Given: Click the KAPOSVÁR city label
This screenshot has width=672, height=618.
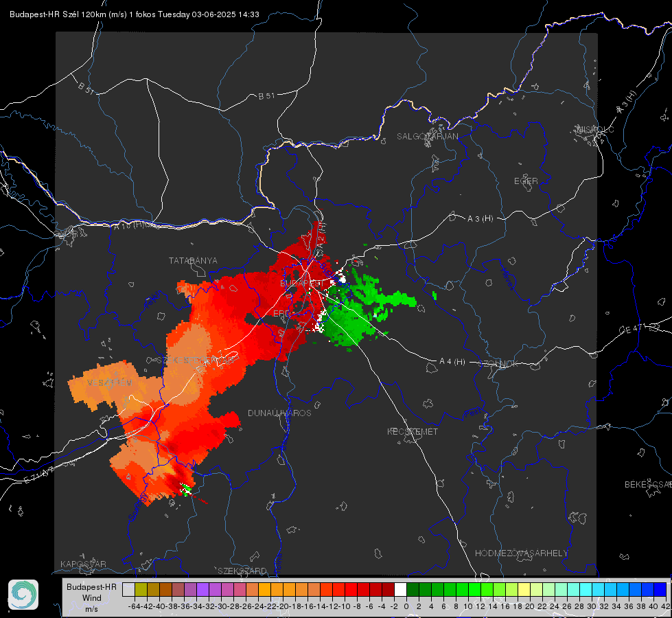Looking at the screenshot, I should [x=83, y=564].
